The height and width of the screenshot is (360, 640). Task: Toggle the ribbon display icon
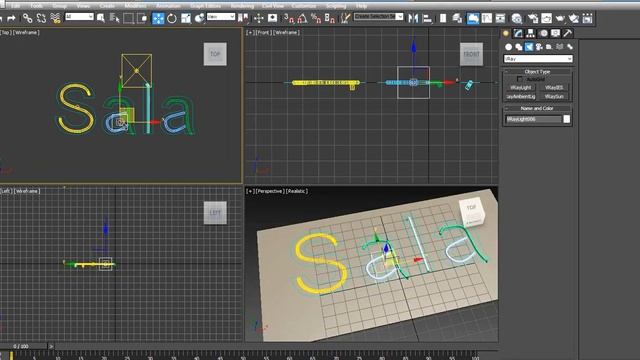click(x=473, y=18)
